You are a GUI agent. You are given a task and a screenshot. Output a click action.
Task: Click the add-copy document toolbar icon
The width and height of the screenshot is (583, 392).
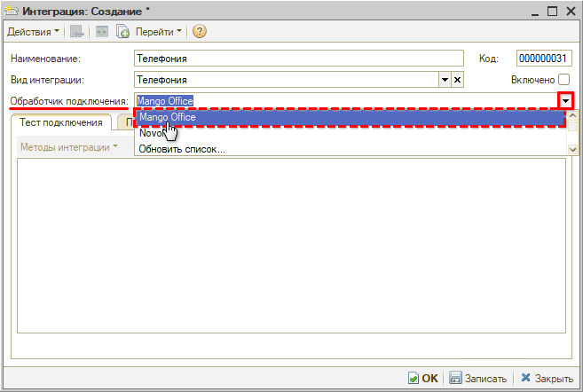tap(123, 32)
